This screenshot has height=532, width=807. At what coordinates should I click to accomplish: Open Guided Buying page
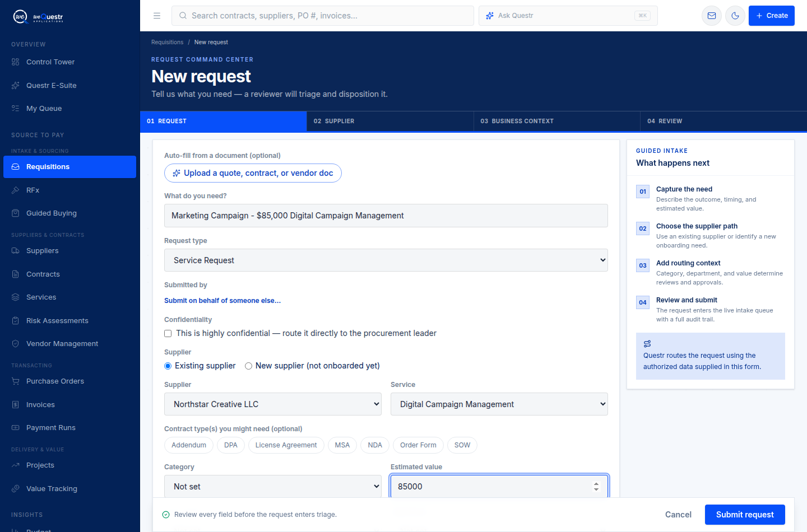click(69, 213)
